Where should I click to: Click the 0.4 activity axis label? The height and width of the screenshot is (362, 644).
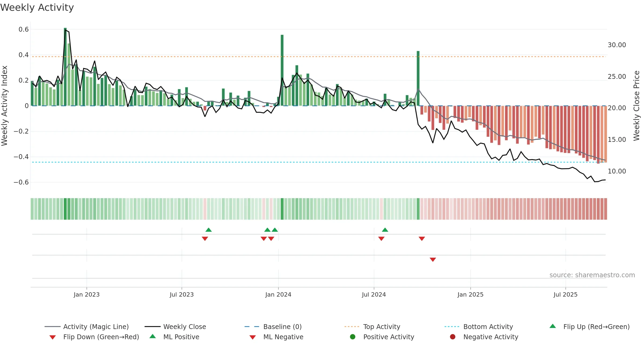tap(24, 55)
